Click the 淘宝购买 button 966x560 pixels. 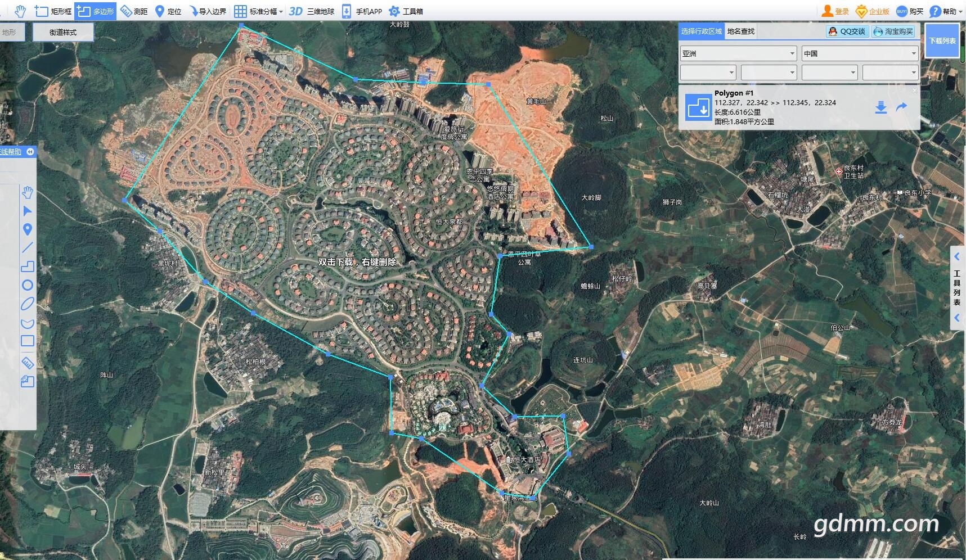point(893,31)
